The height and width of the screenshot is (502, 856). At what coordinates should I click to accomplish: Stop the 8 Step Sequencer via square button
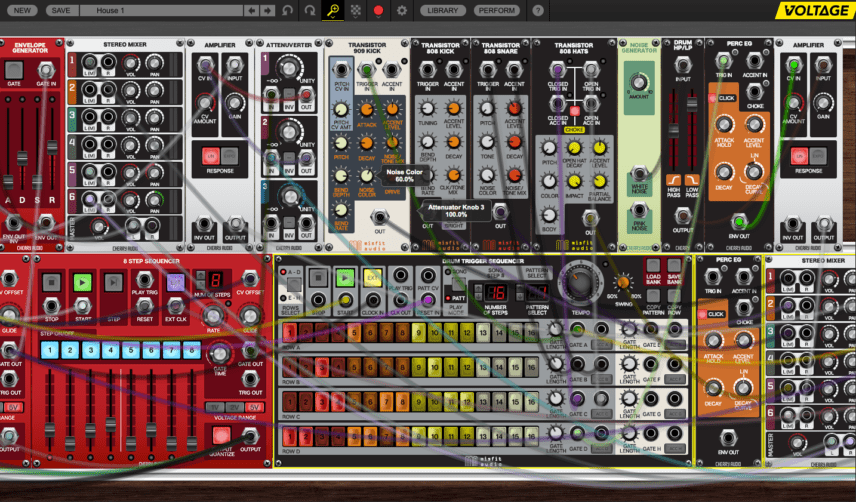[x=51, y=283]
